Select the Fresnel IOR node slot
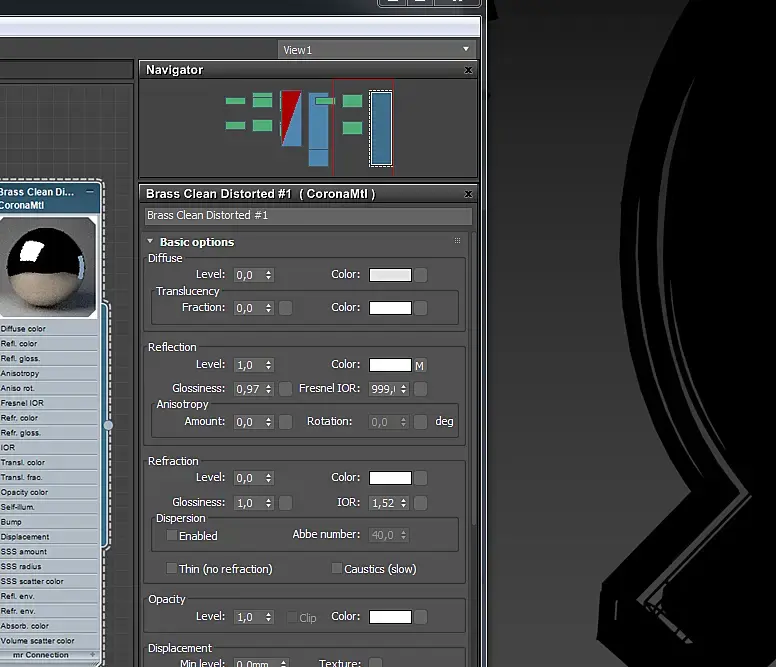The height and width of the screenshot is (667, 776). click(48, 403)
